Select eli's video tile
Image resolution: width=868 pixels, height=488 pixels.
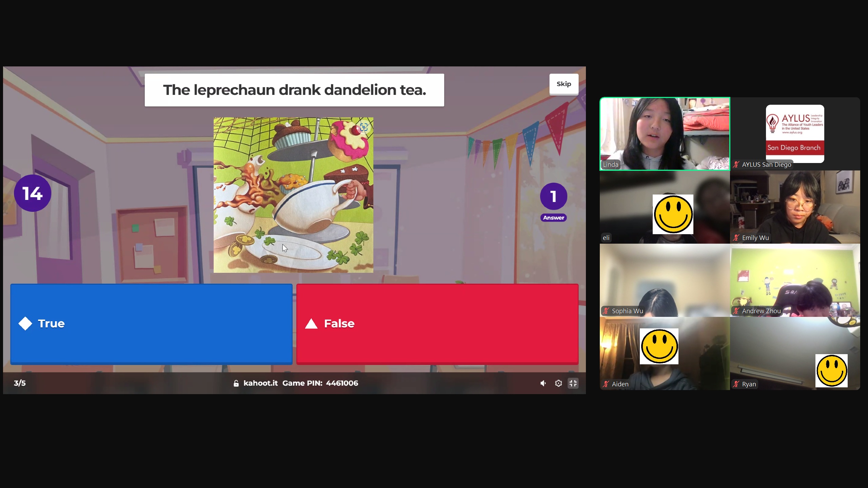tap(665, 207)
